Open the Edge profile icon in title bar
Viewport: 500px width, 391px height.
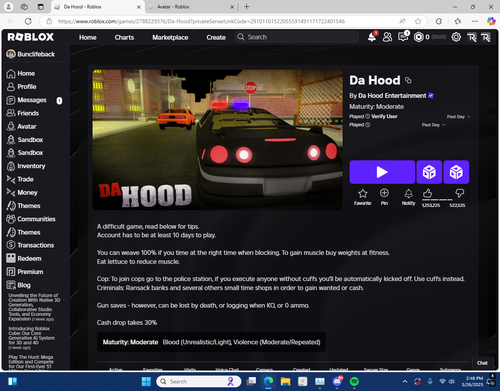point(8,7)
